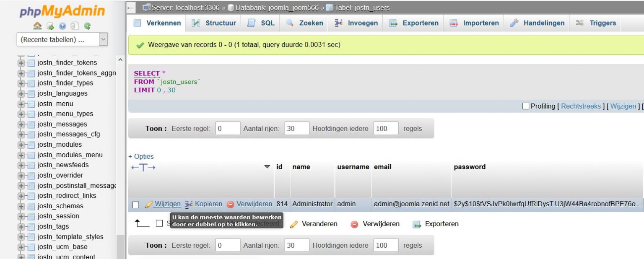The width and height of the screenshot is (644, 259).
Task: Click the Rechtstreeks link
Action: click(581, 106)
